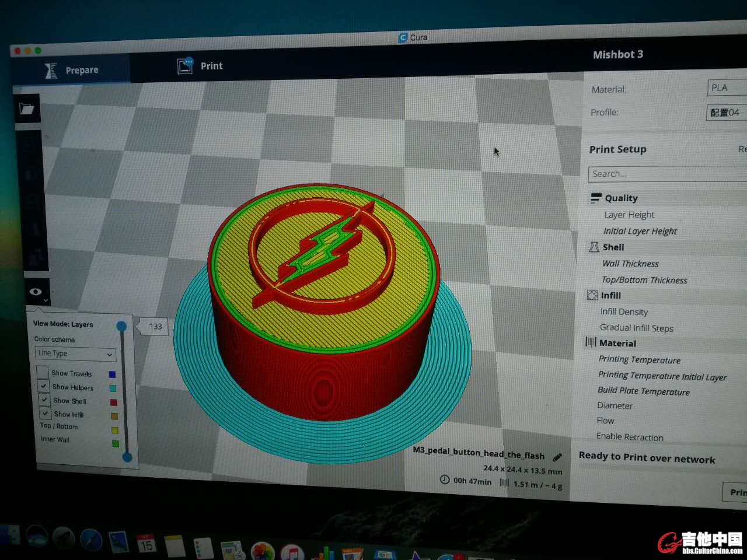
Task: Launch Safari from the Dock
Action: click(x=91, y=540)
